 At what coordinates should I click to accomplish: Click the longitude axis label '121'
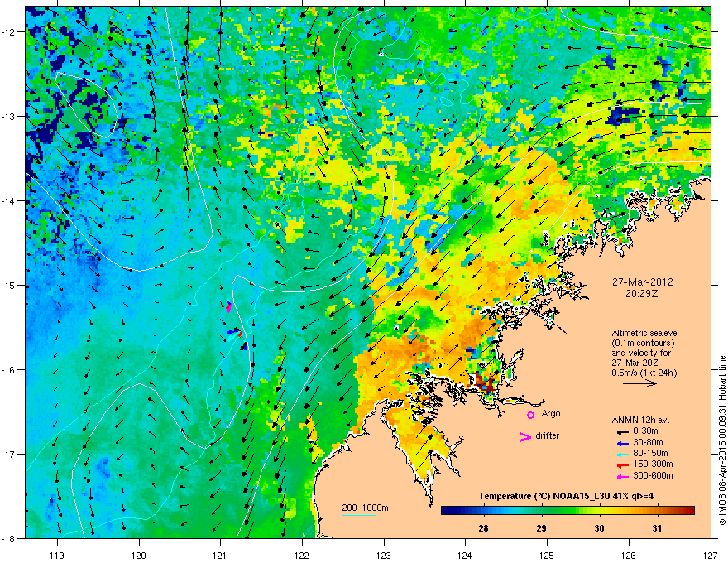point(220,556)
